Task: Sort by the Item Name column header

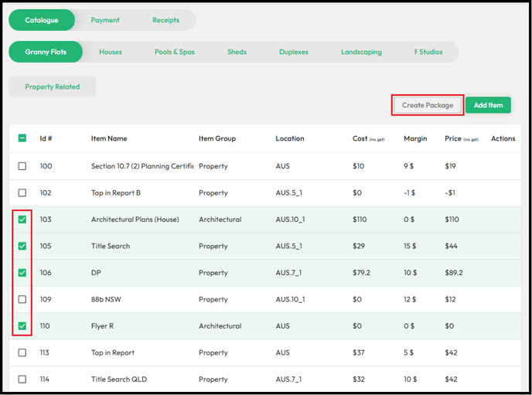Action: (x=109, y=138)
